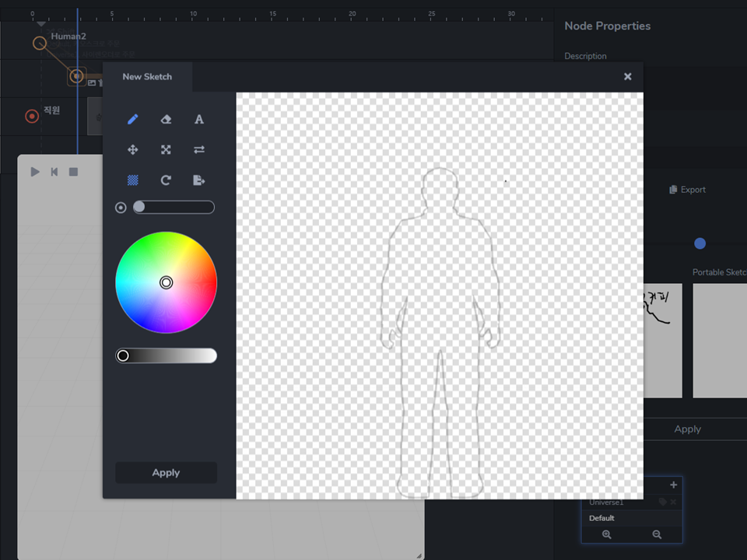The width and height of the screenshot is (747, 560).
Task: Open the blank Portable Sketch thumbnail
Action: click(x=720, y=341)
